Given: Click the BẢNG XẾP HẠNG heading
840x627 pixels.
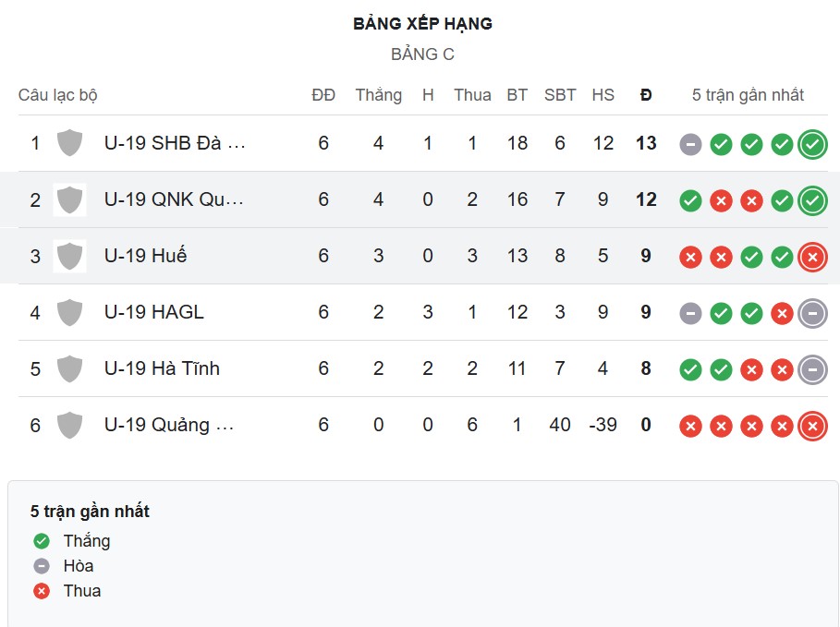Looking at the screenshot, I should (422, 24).
